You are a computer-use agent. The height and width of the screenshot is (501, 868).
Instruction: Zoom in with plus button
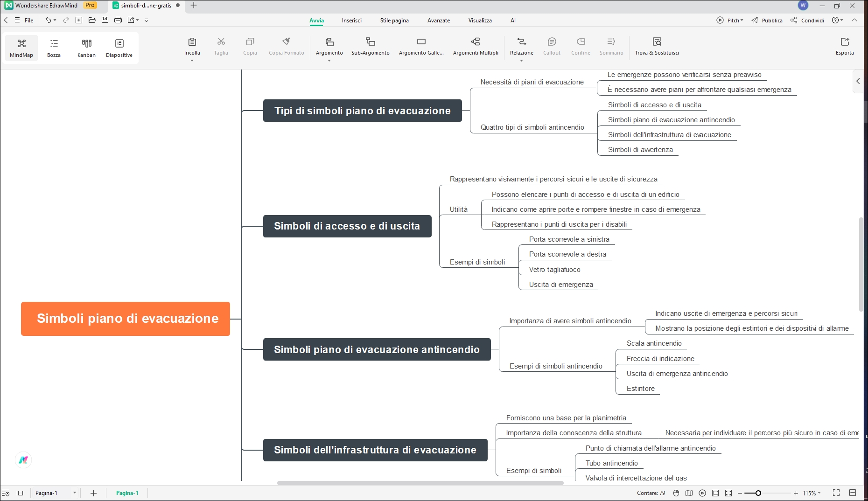pos(796,493)
